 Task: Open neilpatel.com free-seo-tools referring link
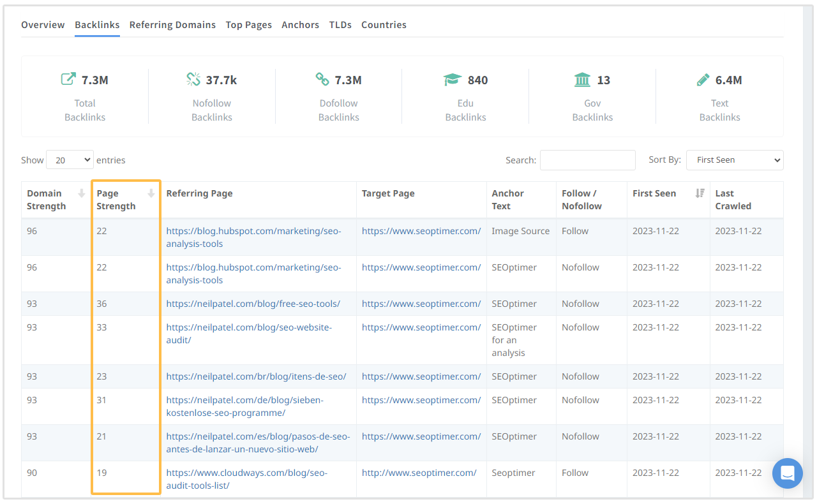(x=253, y=304)
